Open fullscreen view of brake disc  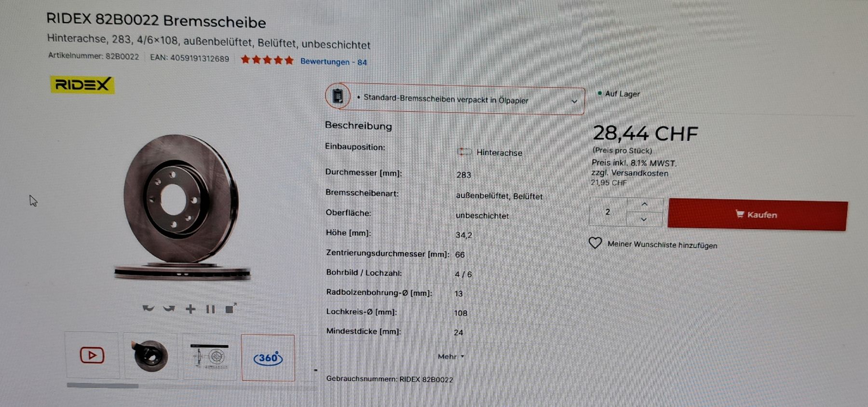231,308
